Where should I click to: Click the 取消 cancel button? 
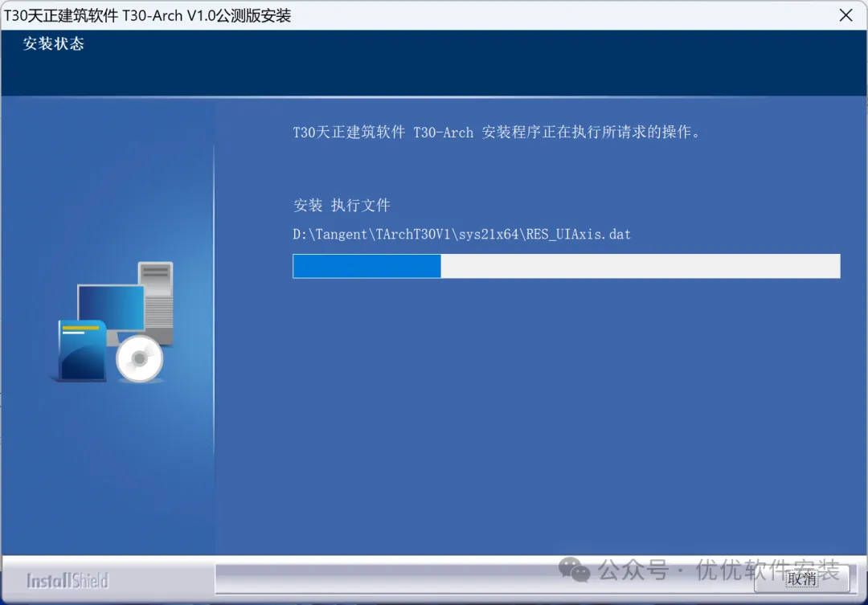click(801, 578)
